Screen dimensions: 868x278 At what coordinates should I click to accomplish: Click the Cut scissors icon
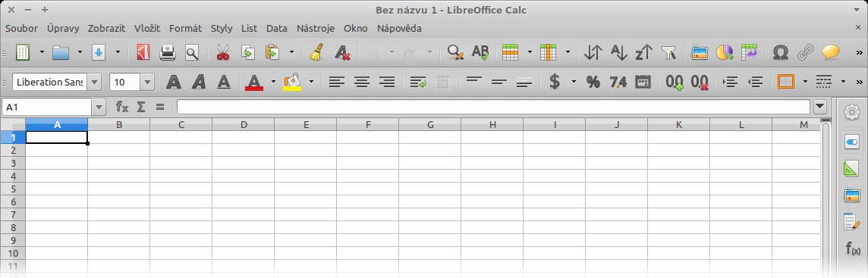pyautogui.click(x=222, y=52)
